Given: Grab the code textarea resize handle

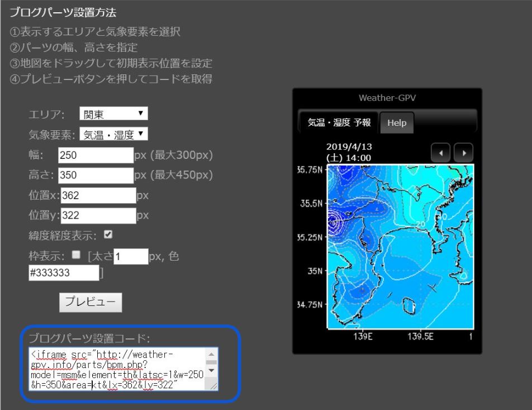Looking at the screenshot, I should (213, 385).
